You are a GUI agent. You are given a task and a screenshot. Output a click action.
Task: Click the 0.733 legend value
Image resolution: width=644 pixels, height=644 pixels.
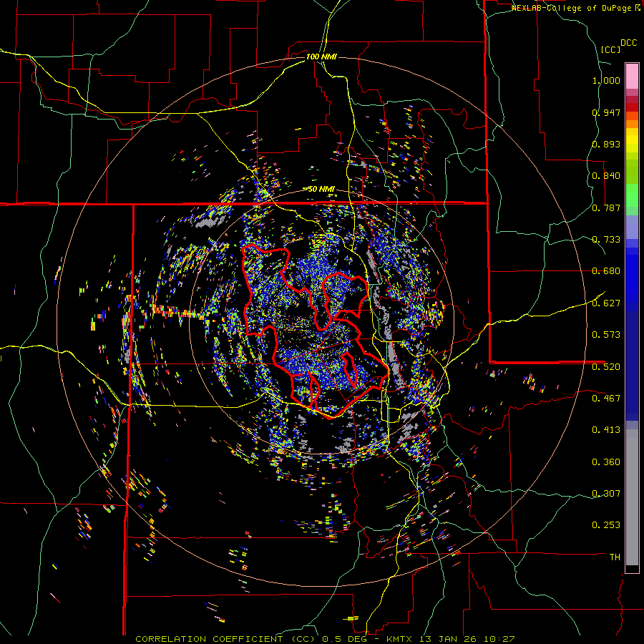point(606,240)
